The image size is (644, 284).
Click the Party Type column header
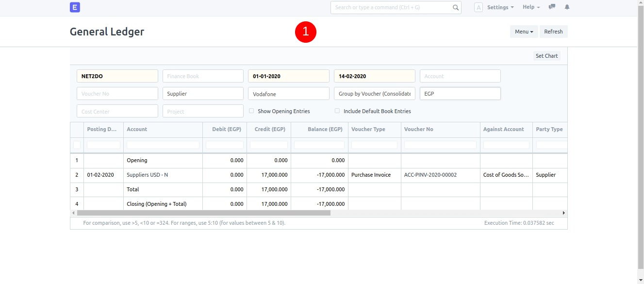550,130
